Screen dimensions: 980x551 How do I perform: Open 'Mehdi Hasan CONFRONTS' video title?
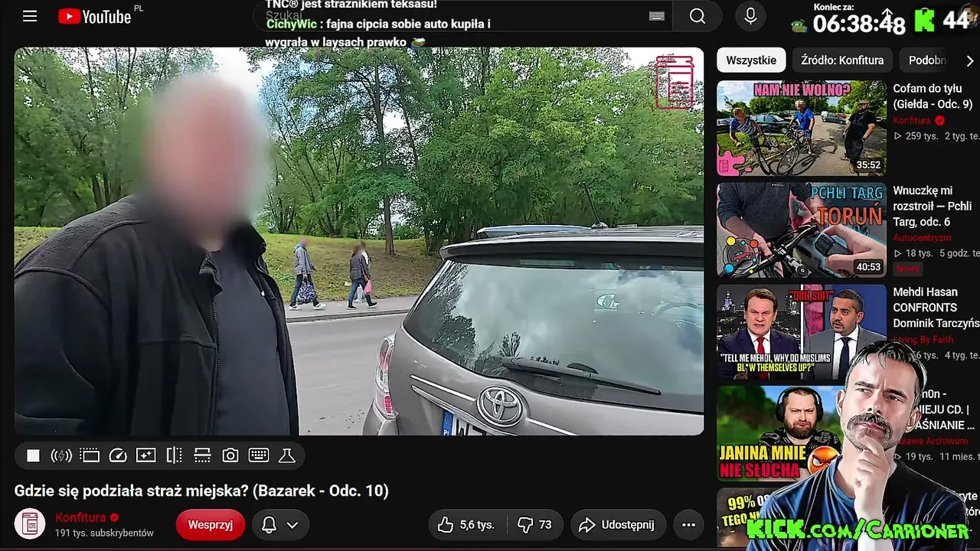(x=936, y=308)
